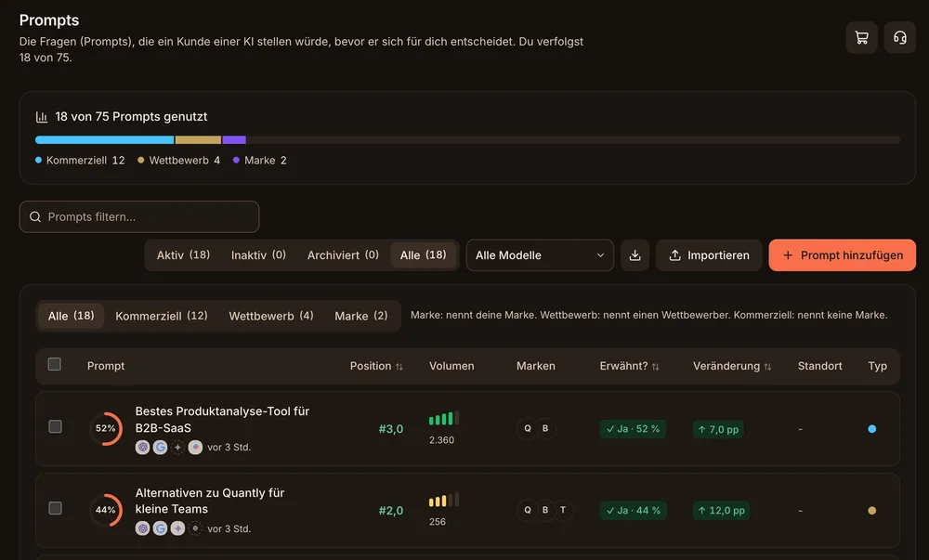The width and height of the screenshot is (929, 560).
Task: Filter by Marke (2) tab
Action: [x=360, y=316]
